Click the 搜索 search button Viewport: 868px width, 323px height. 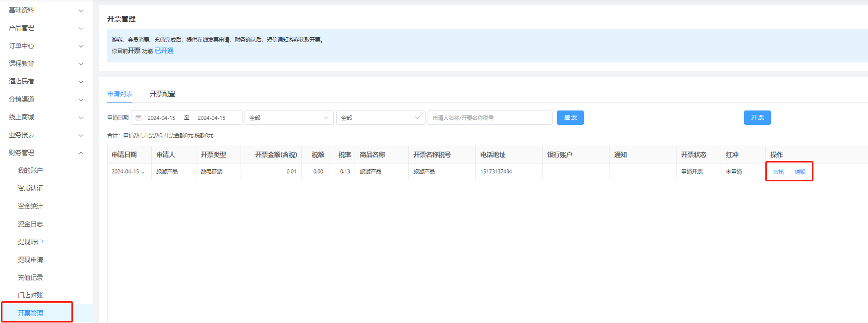point(570,117)
